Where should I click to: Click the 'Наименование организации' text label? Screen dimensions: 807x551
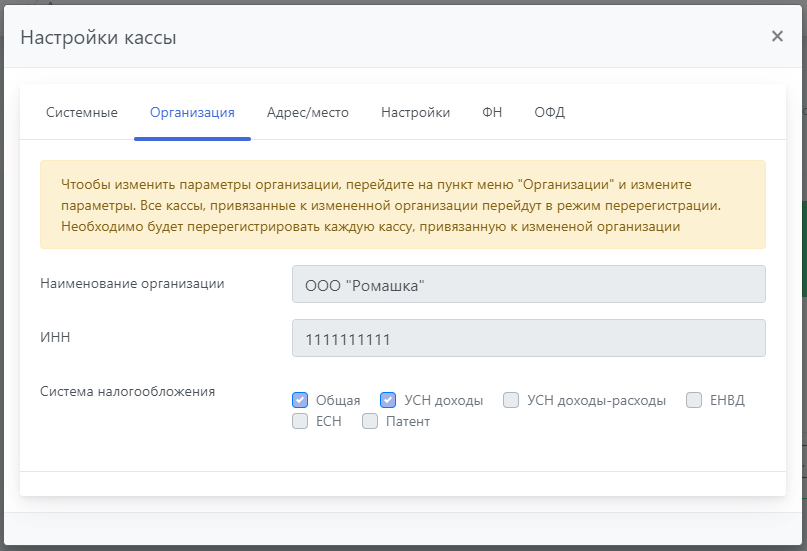(x=132, y=283)
